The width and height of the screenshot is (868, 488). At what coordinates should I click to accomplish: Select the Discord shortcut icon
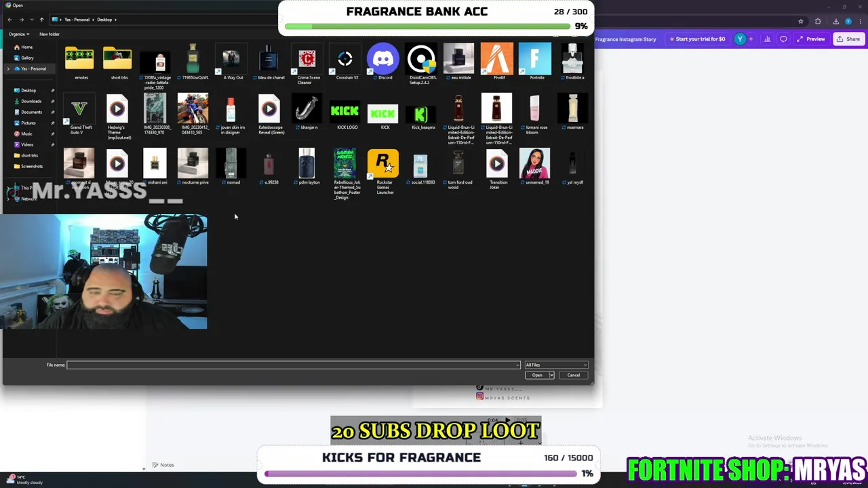pos(384,62)
